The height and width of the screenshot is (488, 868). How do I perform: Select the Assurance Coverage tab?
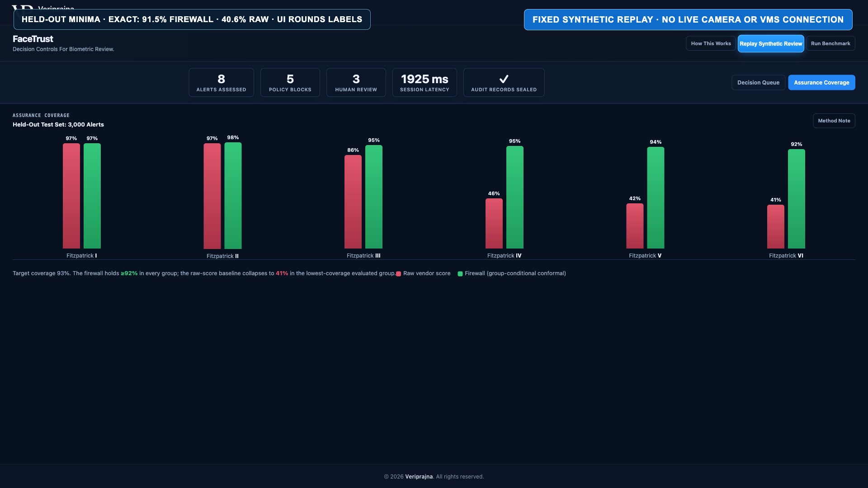pos(821,82)
